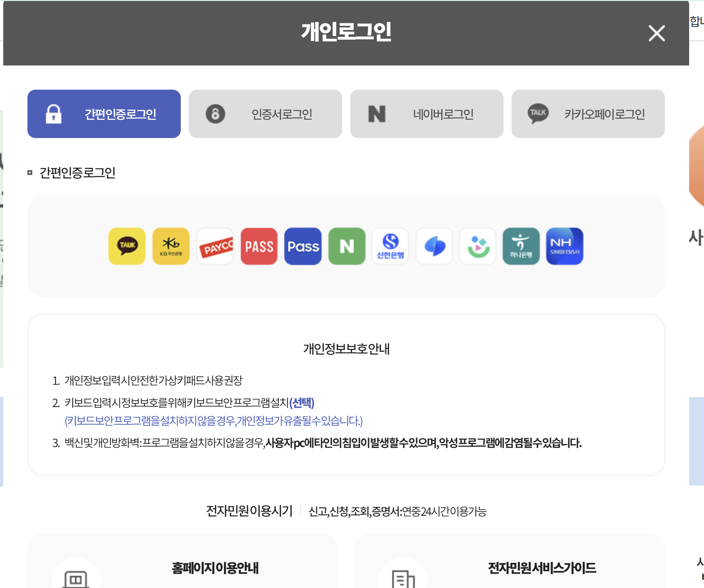Open the 카카오페이로그인 tab
704x588 pixels.
tap(588, 114)
